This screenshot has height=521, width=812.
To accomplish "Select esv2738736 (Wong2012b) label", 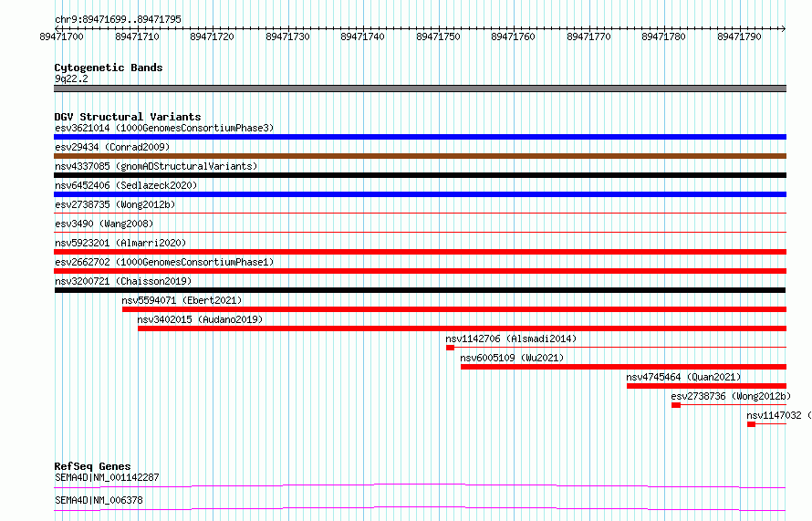I will point(731,396).
